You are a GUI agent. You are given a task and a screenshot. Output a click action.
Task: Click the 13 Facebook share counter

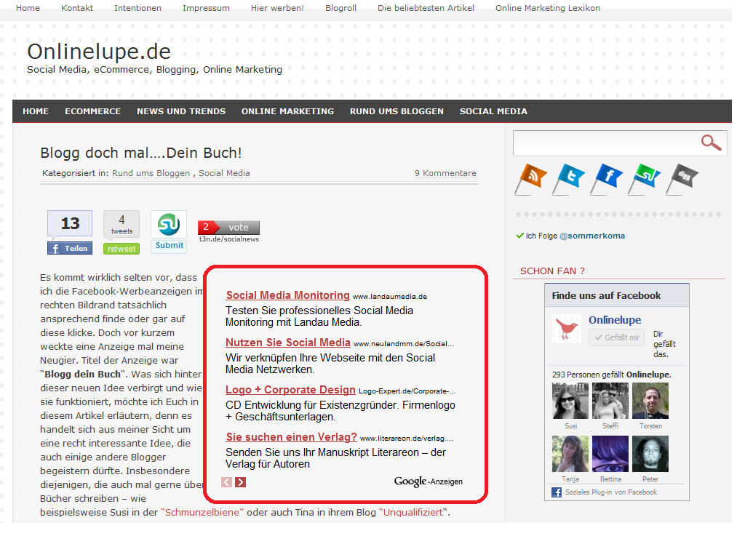coord(70,223)
